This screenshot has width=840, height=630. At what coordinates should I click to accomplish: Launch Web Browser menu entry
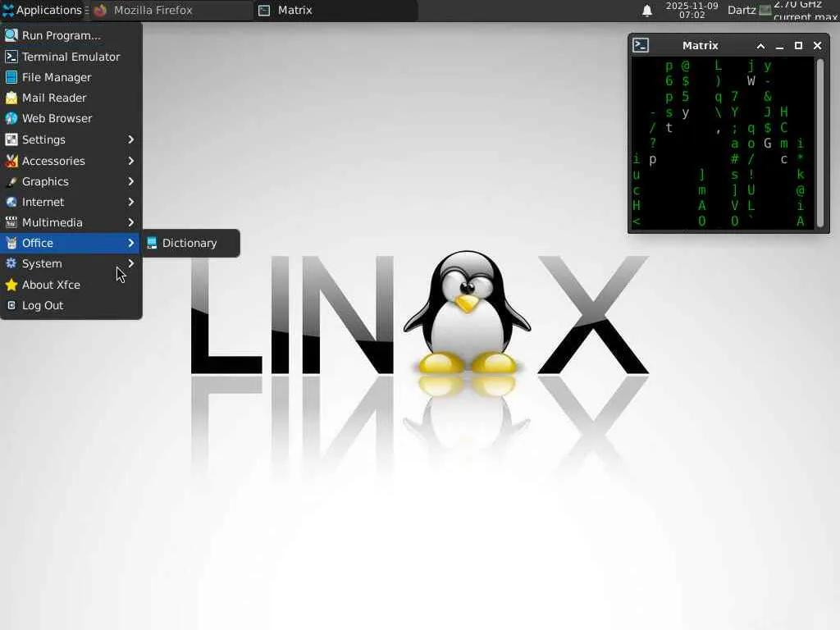pyautogui.click(x=71, y=118)
